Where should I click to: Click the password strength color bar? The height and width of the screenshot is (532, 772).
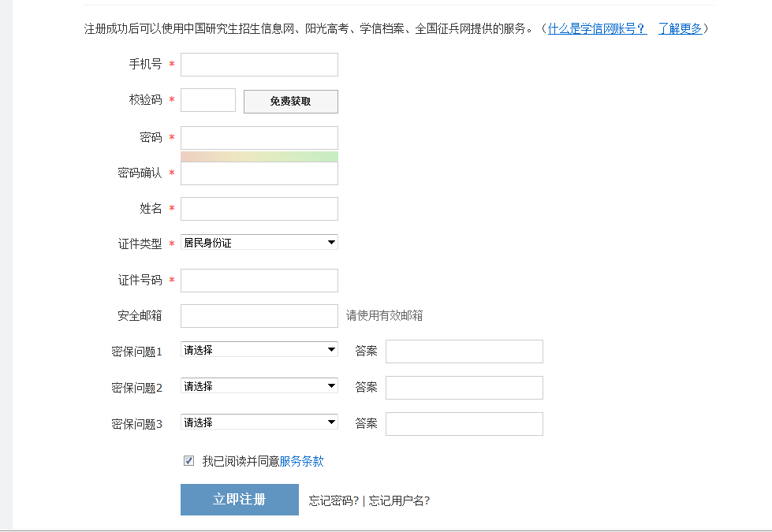[x=259, y=157]
